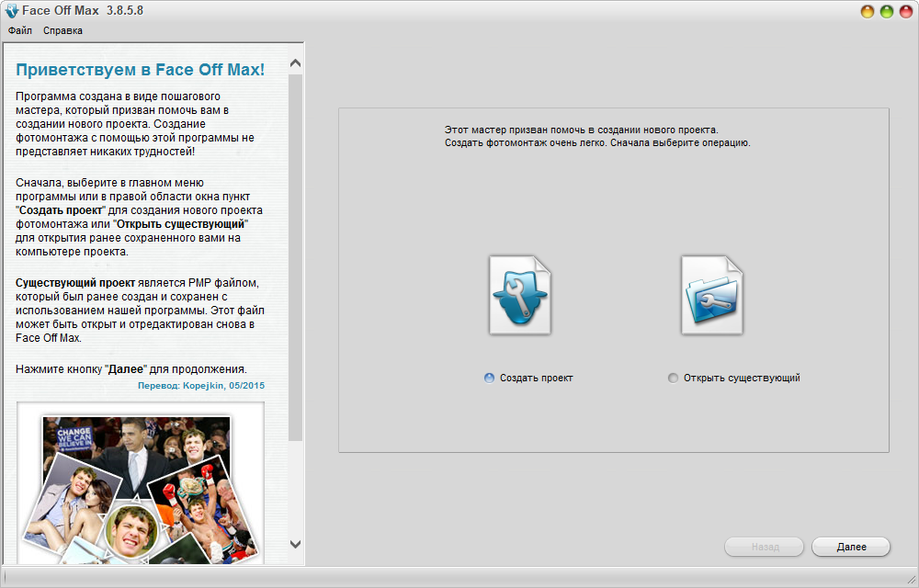This screenshot has height=588, width=919.
Task: Click the Create project wrench-face icon
Action: 520,295
